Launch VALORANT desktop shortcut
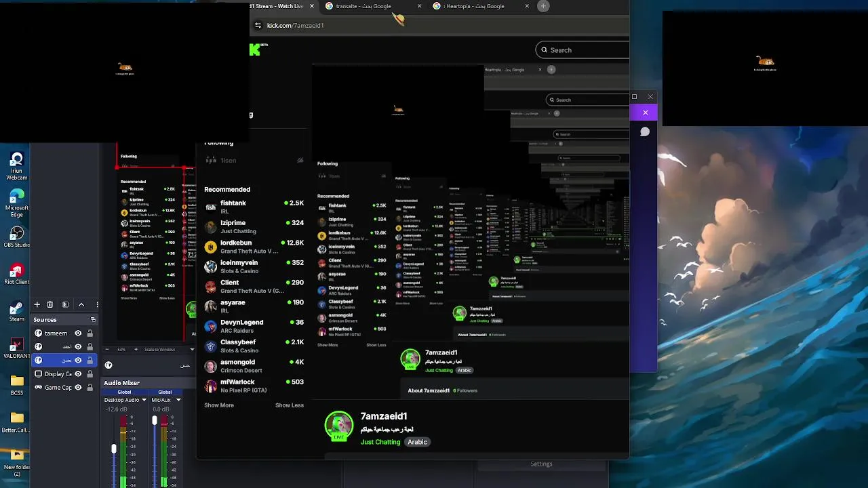 [17, 348]
